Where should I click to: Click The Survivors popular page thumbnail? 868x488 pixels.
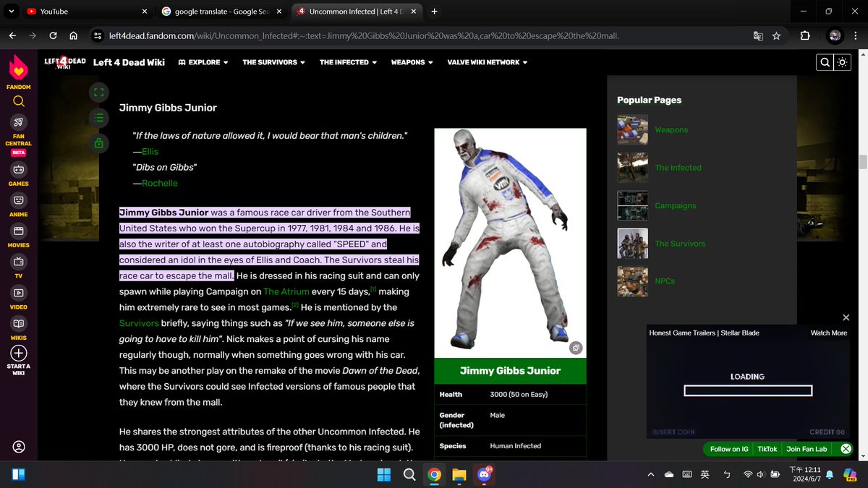[x=632, y=244]
